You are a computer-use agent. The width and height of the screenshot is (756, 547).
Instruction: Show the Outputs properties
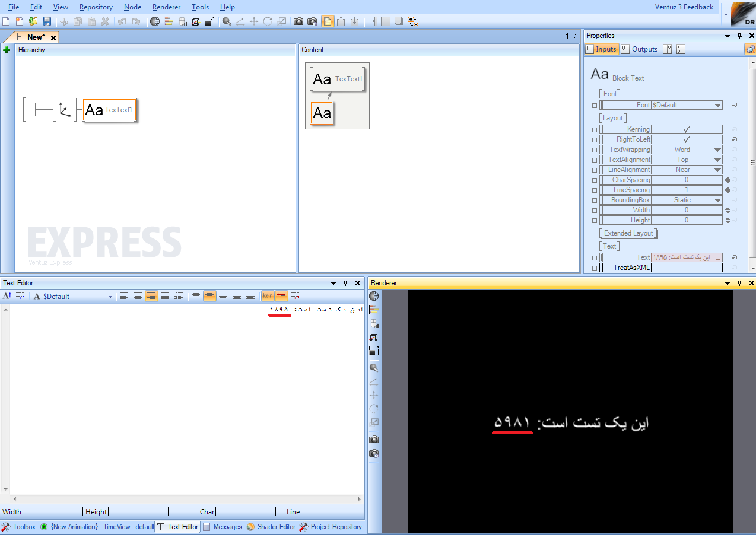point(640,49)
